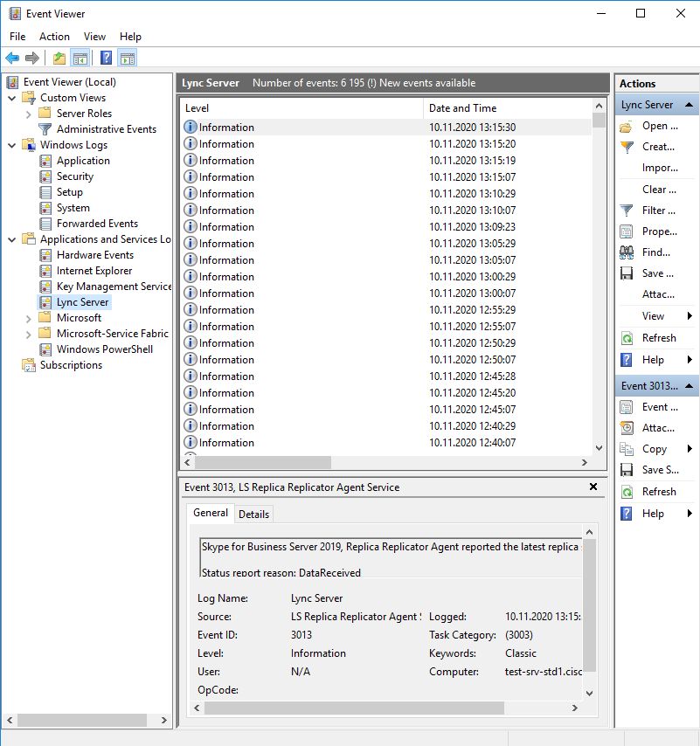The width and height of the screenshot is (700, 746).
Task: Click the Administrative Events filter icon
Action: tap(45, 129)
